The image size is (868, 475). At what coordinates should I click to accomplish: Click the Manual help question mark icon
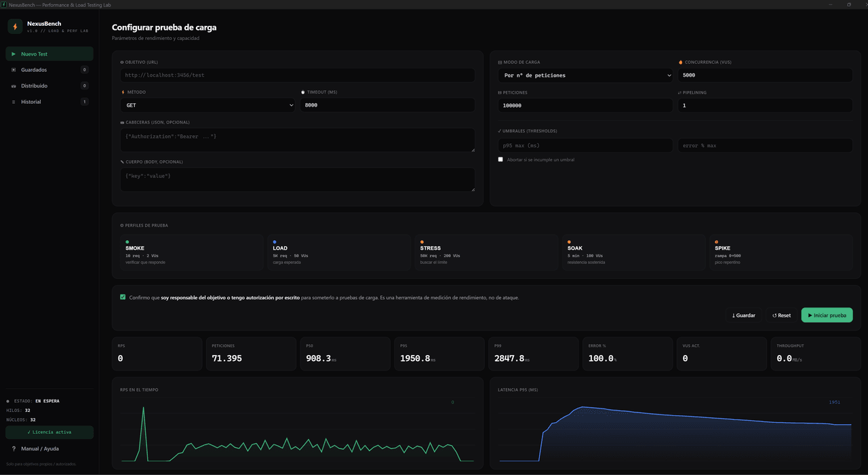(14, 449)
